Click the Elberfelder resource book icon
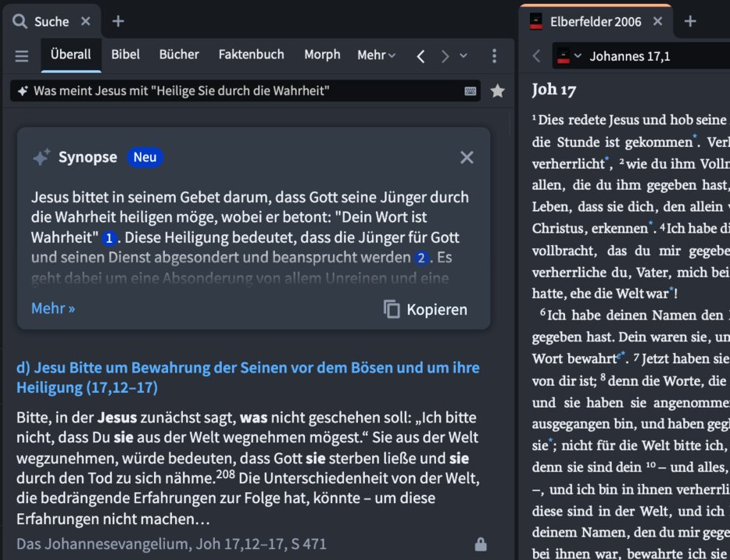This screenshot has width=730, height=560. point(564,55)
